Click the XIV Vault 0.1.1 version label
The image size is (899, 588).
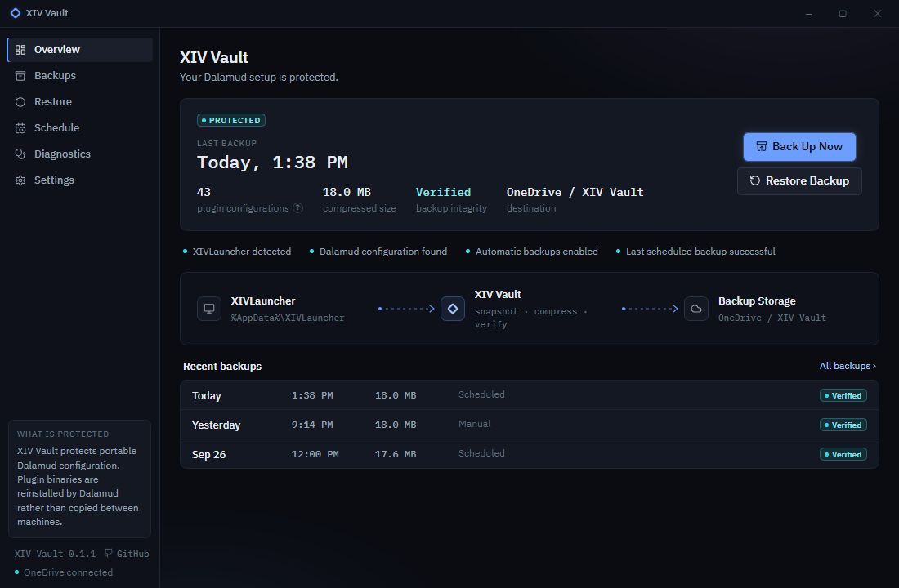55,554
